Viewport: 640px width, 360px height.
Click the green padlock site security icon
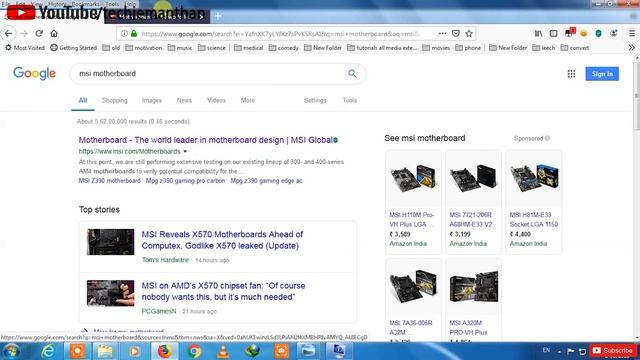[x=134, y=33]
